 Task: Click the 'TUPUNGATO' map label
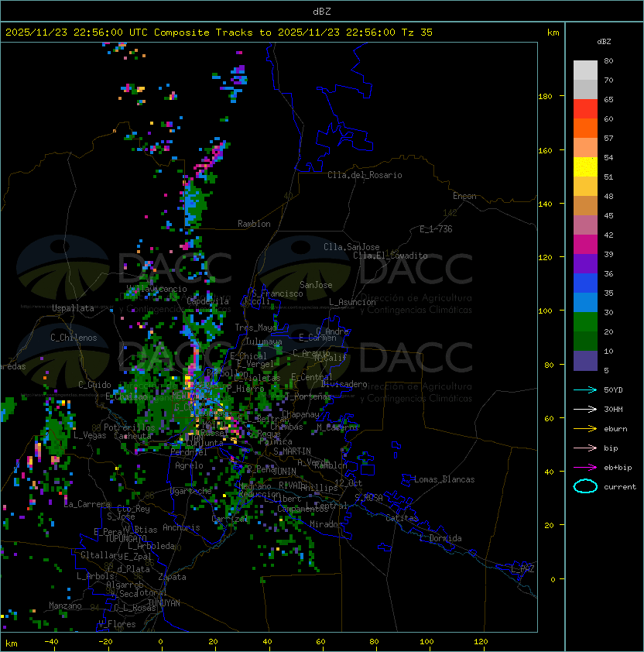[125, 539]
